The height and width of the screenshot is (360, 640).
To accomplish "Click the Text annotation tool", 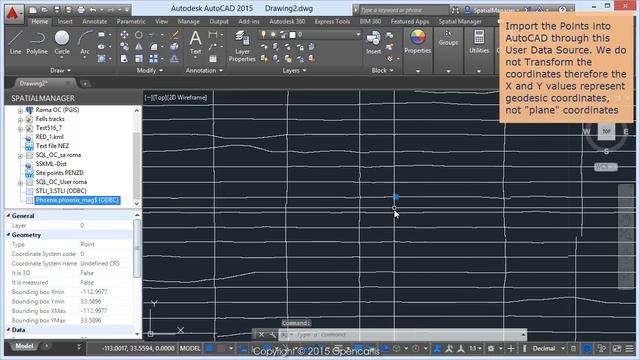I will point(196,42).
